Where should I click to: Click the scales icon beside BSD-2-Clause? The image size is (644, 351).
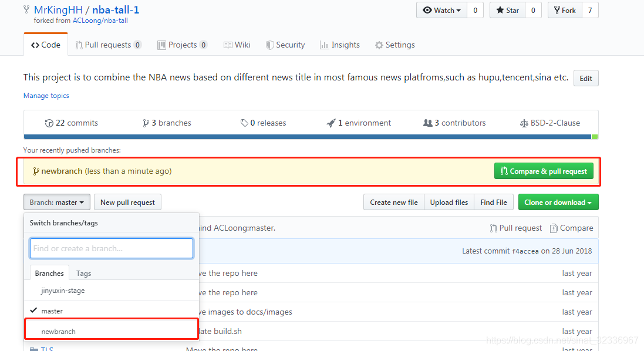click(x=524, y=123)
